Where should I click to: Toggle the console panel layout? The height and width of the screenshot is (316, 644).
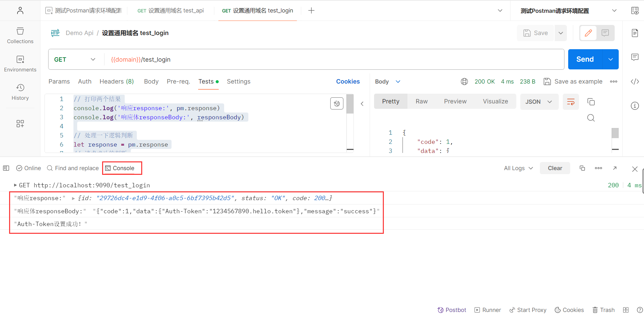pyautogui.click(x=6, y=168)
